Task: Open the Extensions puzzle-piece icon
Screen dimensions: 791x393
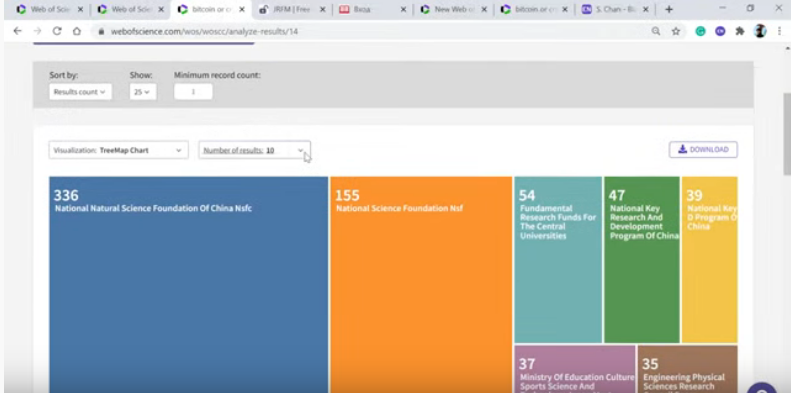Action: point(740,31)
